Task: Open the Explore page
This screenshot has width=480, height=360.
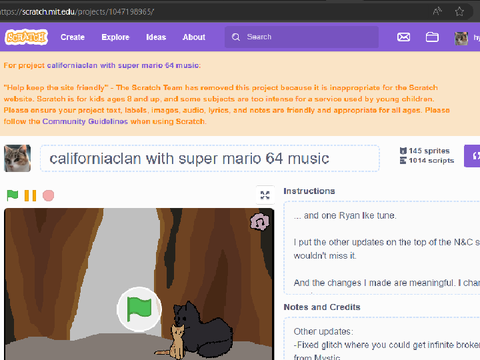Action: (115, 37)
